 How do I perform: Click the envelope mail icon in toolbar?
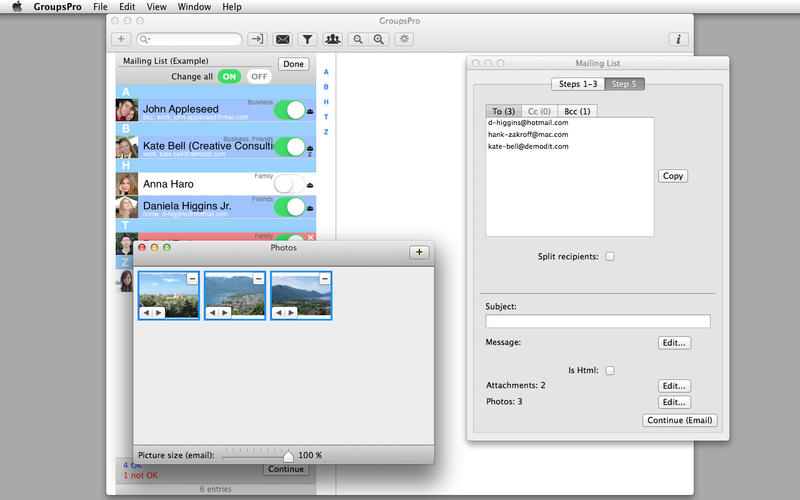[x=283, y=40]
